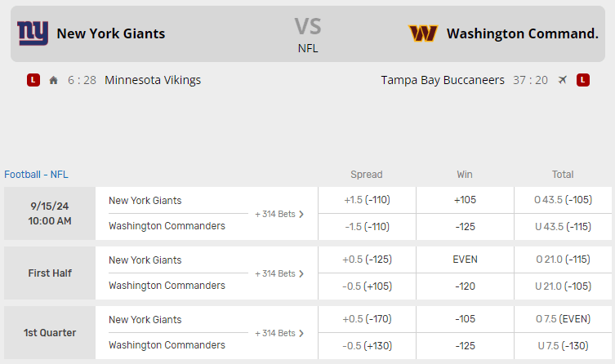Expand +314 Bets for First Half
This screenshot has height=364, width=615.
coord(279,273)
